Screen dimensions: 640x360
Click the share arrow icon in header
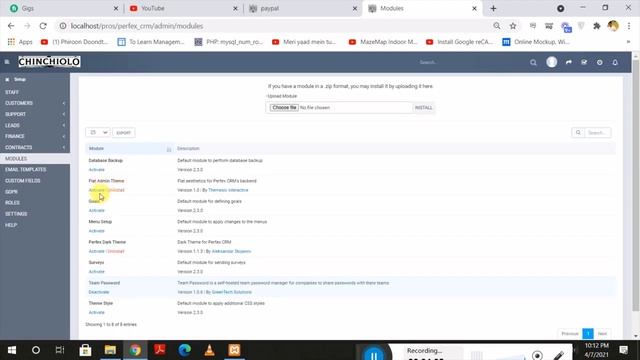point(569,62)
